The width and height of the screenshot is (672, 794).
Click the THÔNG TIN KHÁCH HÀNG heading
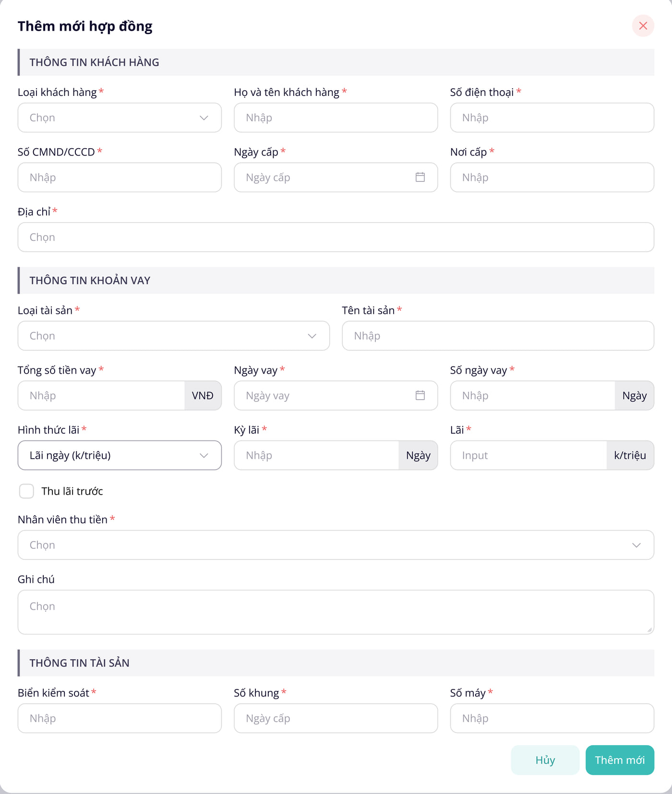click(x=94, y=62)
